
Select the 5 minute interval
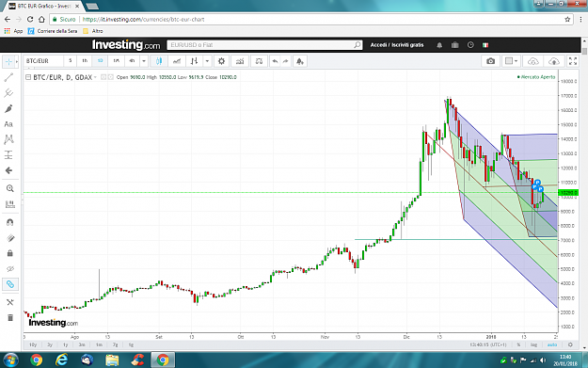(x=70, y=61)
